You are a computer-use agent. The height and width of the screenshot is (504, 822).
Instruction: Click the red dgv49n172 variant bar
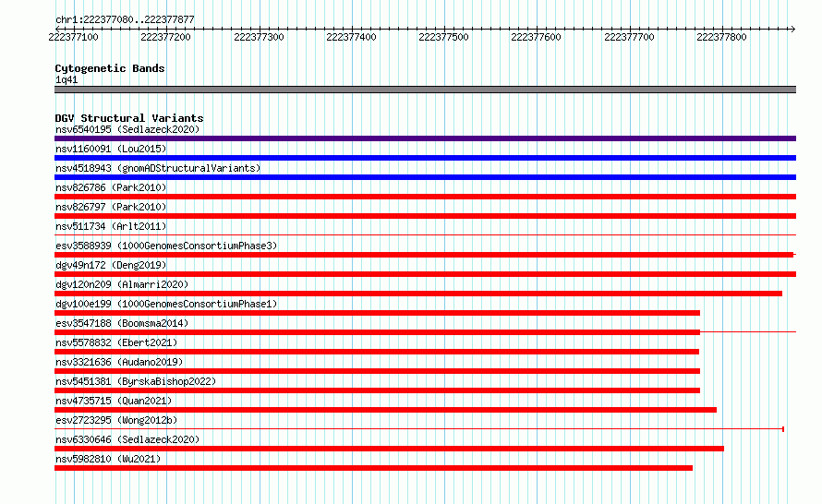point(425,274)
